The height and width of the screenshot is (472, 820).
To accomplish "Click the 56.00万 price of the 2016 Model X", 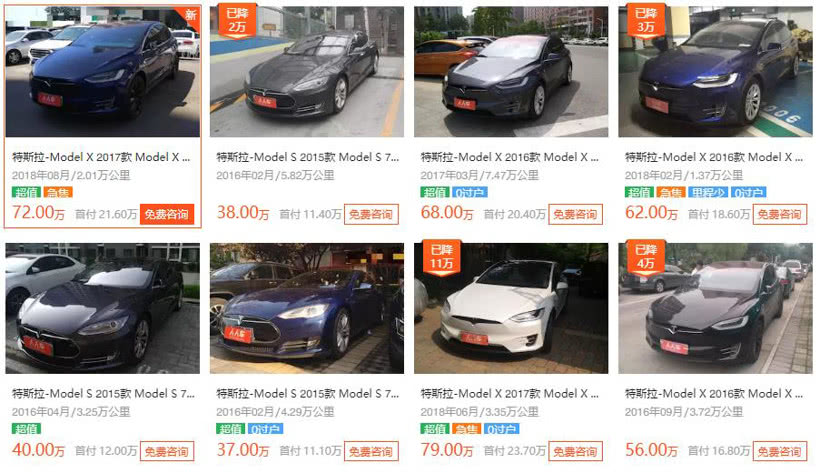I will click(651, 450).
